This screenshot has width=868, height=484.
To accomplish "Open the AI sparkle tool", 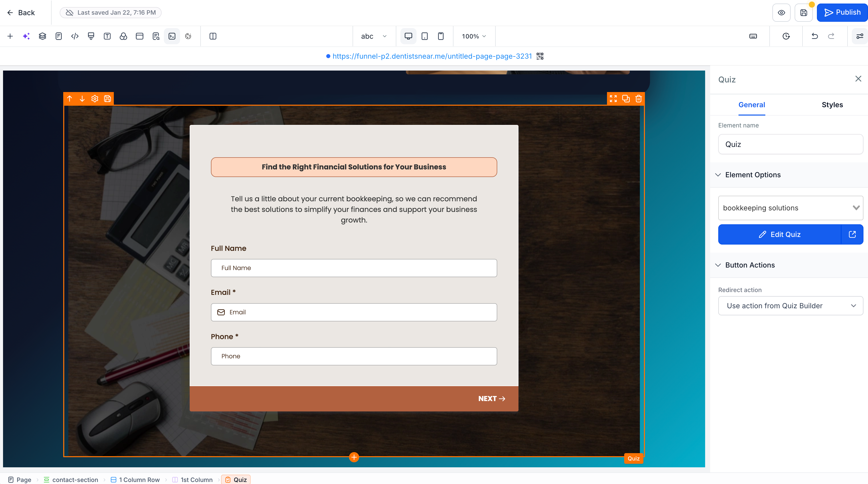I will point(26,36).
